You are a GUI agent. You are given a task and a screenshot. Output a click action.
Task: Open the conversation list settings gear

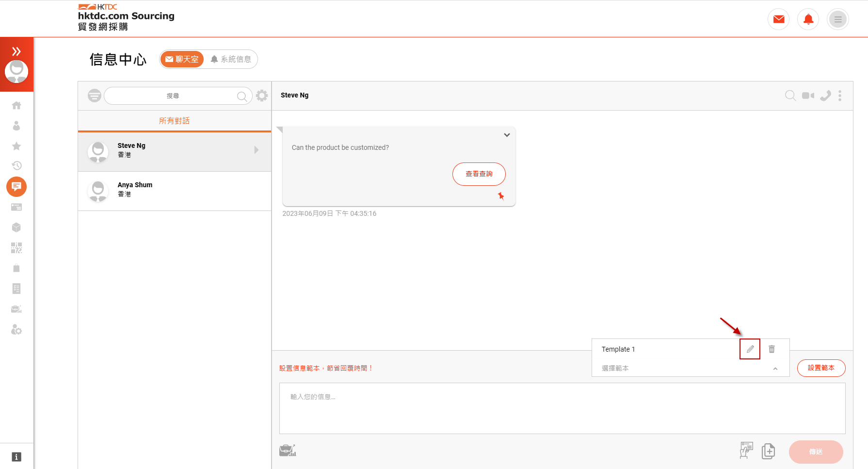262,96
